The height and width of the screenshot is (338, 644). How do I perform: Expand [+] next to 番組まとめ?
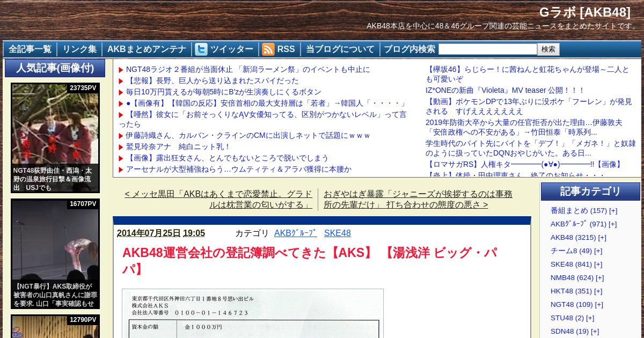613,210
